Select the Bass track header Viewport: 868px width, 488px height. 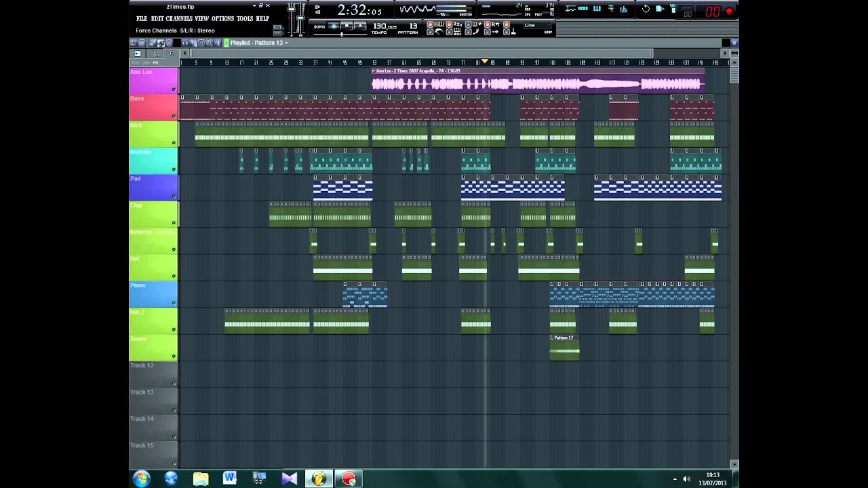[x=153, y=107]
